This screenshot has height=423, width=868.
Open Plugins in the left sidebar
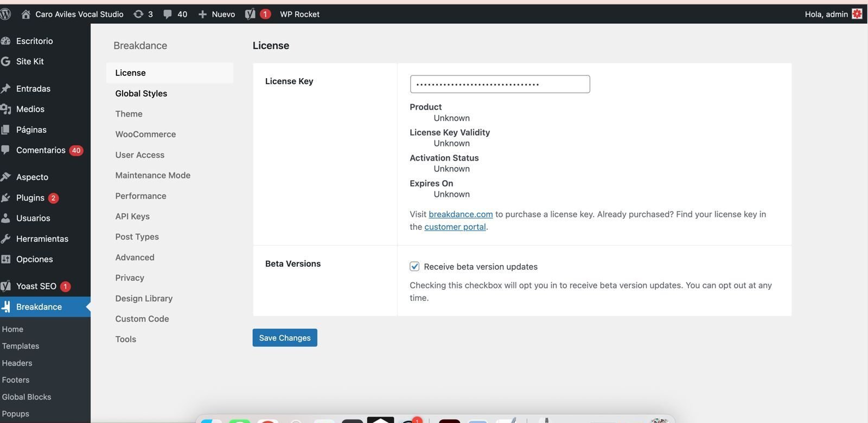(30, 198)
